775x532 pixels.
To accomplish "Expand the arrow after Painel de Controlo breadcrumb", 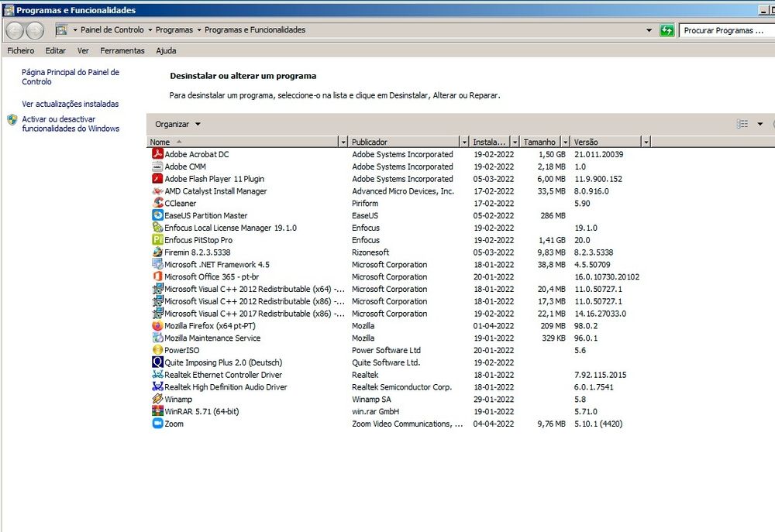I will click(x=150, y=30).
